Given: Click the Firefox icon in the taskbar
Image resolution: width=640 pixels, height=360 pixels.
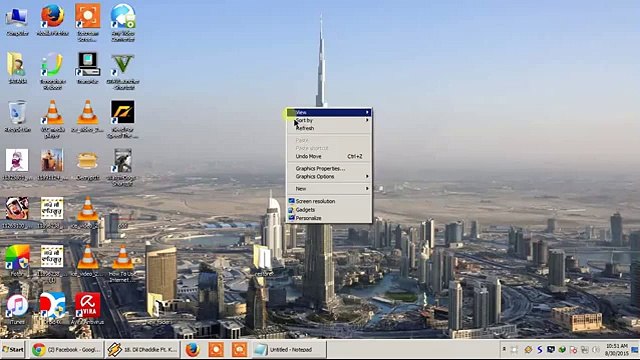Looking at the screenshot, I should (x=193, y=350).
